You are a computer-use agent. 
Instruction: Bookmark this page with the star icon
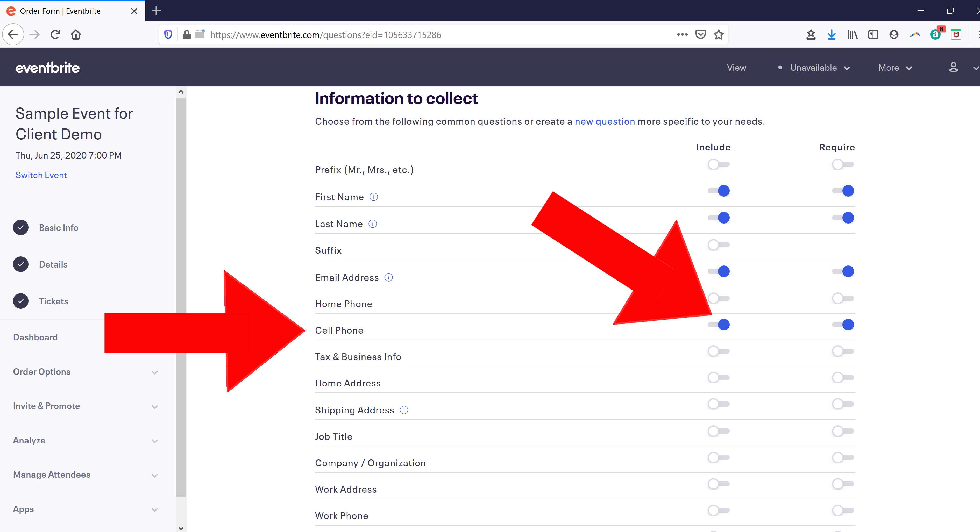tap(719, 35)
